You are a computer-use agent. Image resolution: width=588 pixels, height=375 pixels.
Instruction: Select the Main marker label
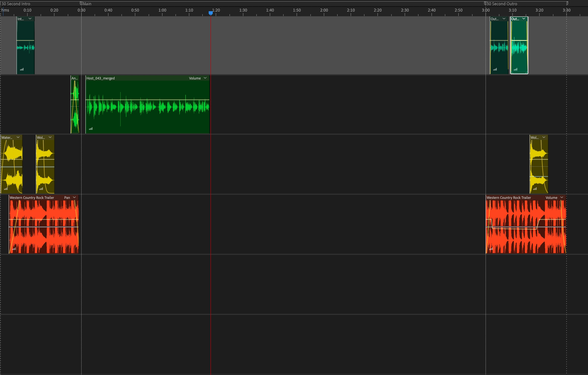coord(87,4)
